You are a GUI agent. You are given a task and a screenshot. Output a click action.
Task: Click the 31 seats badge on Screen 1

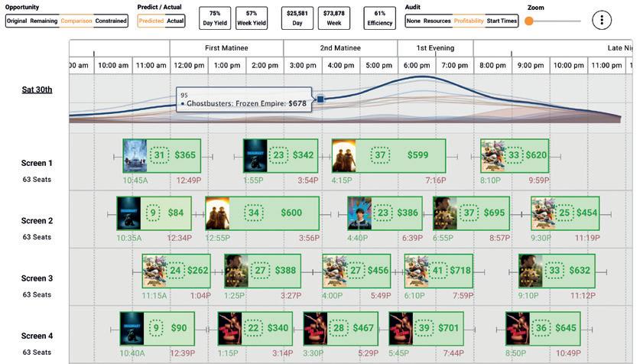[159, 155]
